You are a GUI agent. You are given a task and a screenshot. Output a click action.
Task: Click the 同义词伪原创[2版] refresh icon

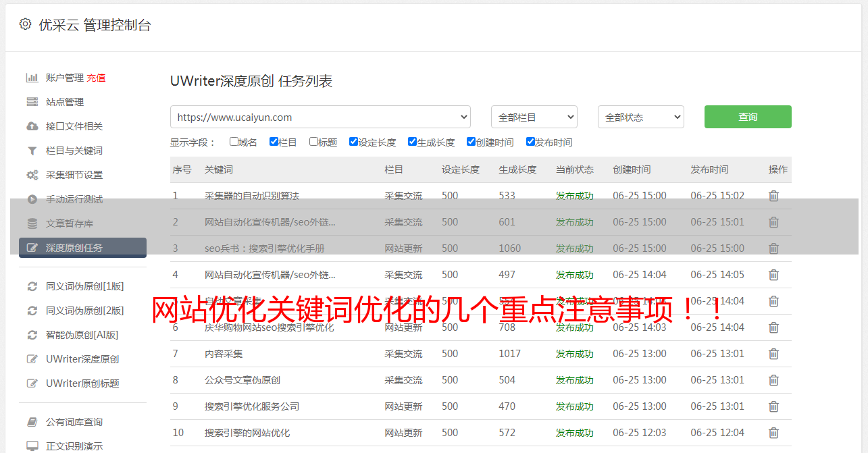coord(32,311)
